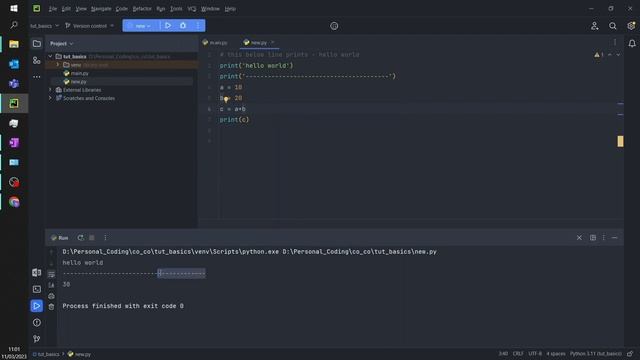Image resolution: width=640 pixels, height=360 pixels.
Task: Open more run actions next to Debug
Action: tap(198, 26)
